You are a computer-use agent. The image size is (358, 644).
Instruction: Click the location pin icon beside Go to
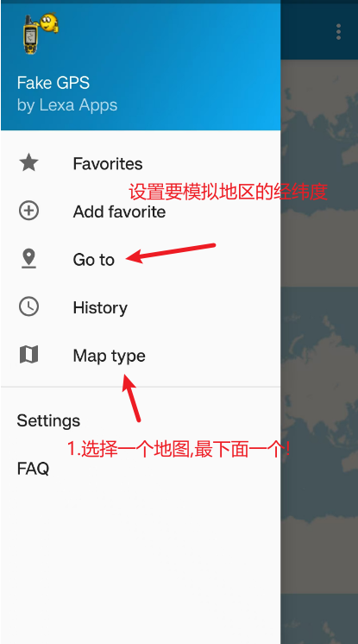28,259
